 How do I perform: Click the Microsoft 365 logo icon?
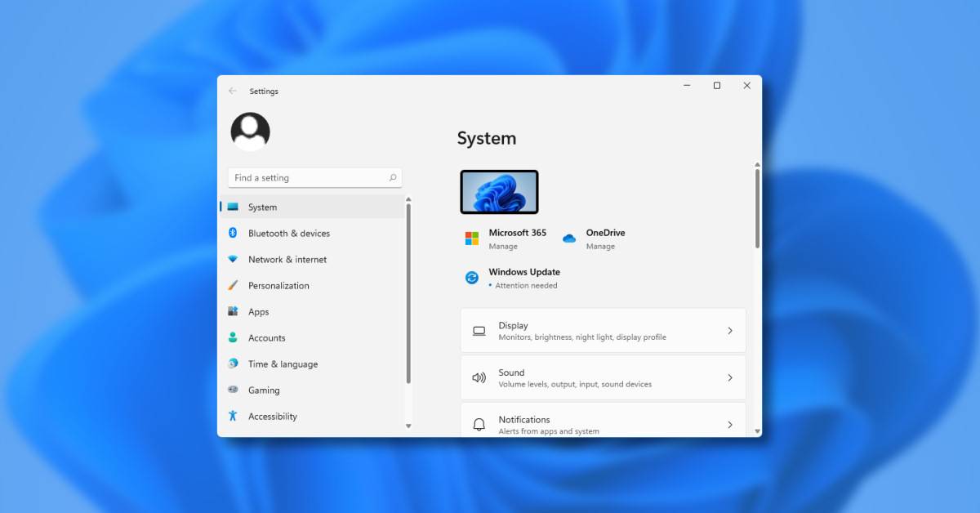pos(472,239)
